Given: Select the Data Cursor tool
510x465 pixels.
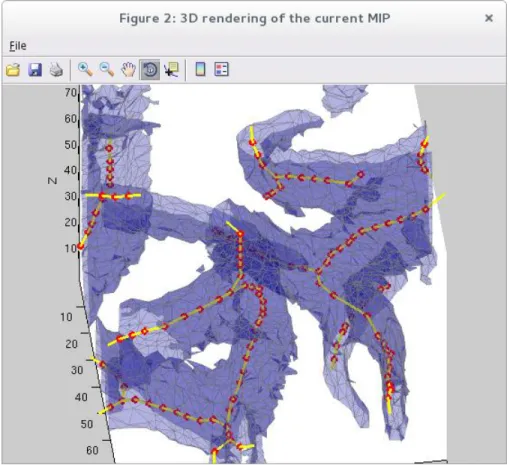Looking at the screenshot, I should [x=171, y=70].
